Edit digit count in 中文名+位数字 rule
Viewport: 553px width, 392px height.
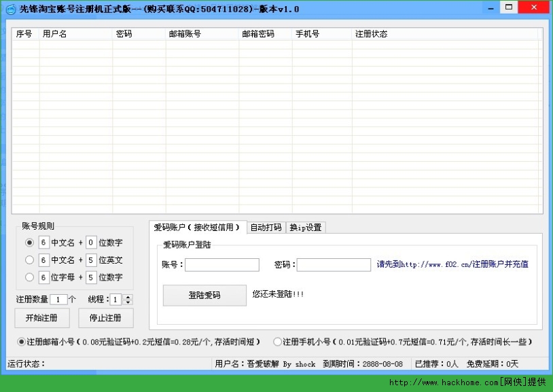coord(91,243)
